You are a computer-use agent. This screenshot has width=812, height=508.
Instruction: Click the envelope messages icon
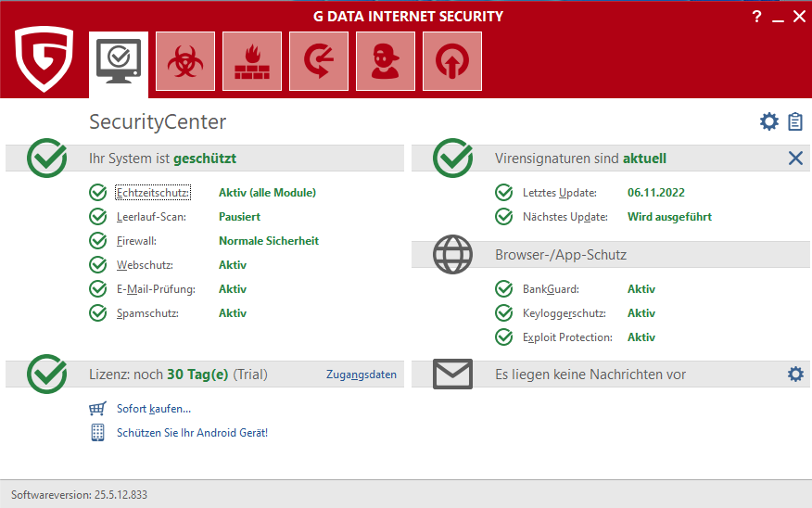452,374
